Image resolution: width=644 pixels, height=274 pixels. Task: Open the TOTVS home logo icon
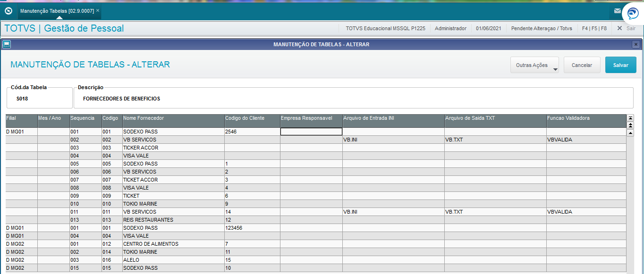click(8, 10)
